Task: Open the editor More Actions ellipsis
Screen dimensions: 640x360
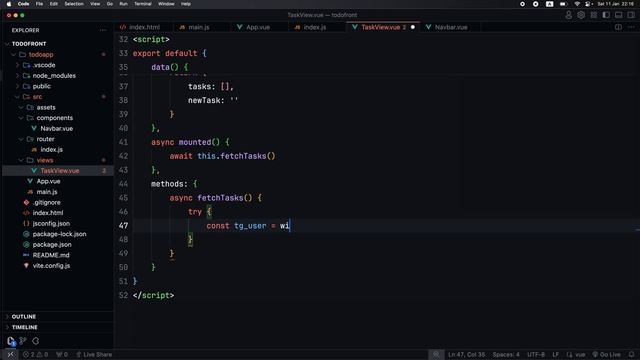Action: coord(631,27)
